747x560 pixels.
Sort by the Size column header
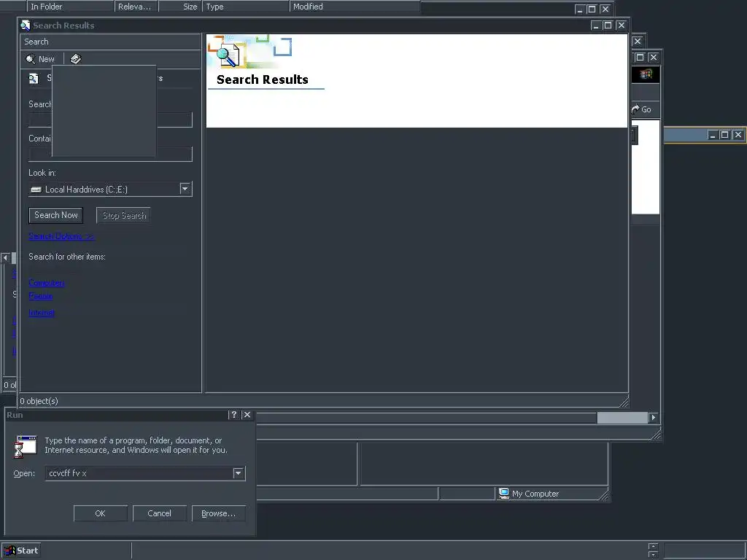(x=181, y=7)
